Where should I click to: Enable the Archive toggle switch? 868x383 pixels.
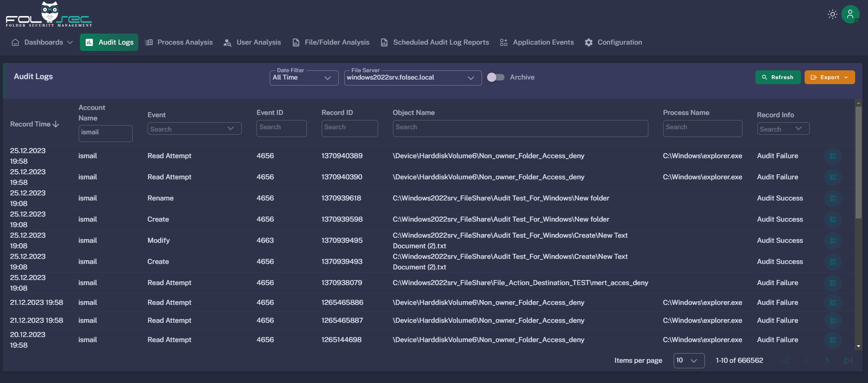(496, 77)
